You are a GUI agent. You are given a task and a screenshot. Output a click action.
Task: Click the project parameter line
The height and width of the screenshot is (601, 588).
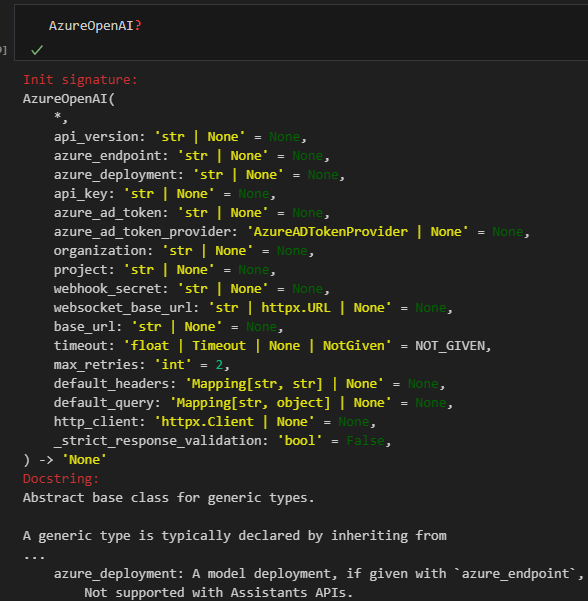[x=165, y=270]
